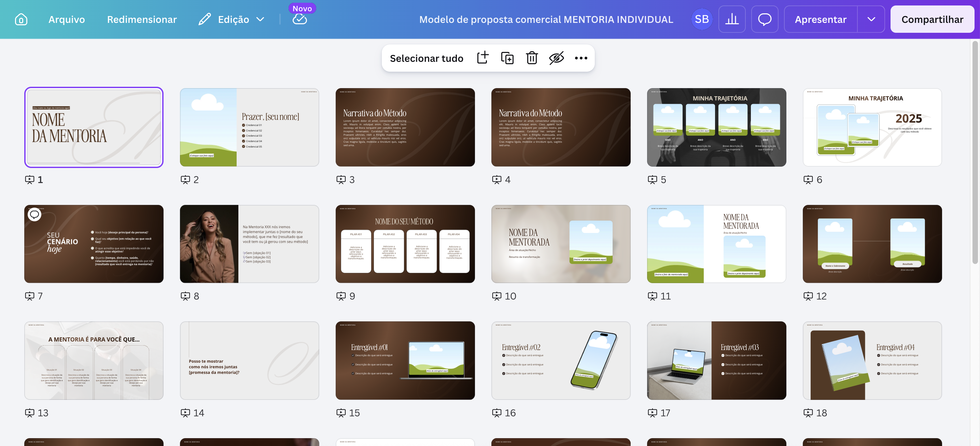Select slide 12 thumbnail with two images
Screen dimensions: 980x446
click(872, 244)
